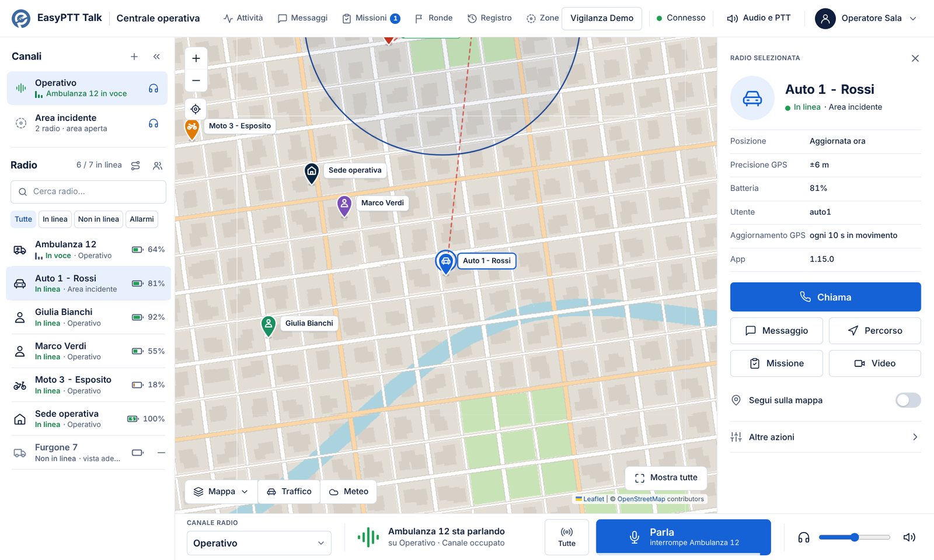Collapse the Canali sidebar panel

156,57
